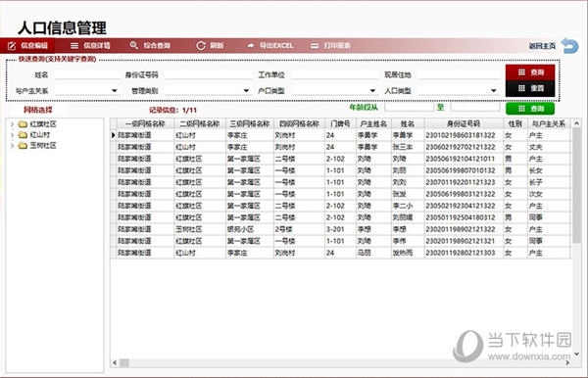The width and height of the screenshot is (588, 378).
Task: Expand the 红旗社区 tree node arrow
Action: coord(13,124)
